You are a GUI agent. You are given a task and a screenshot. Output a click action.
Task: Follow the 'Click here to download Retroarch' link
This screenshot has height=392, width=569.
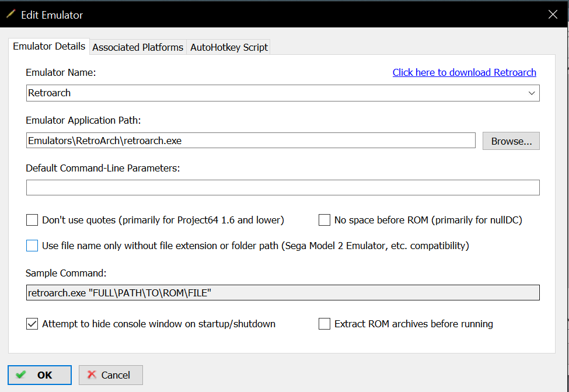tap(464, 72)
